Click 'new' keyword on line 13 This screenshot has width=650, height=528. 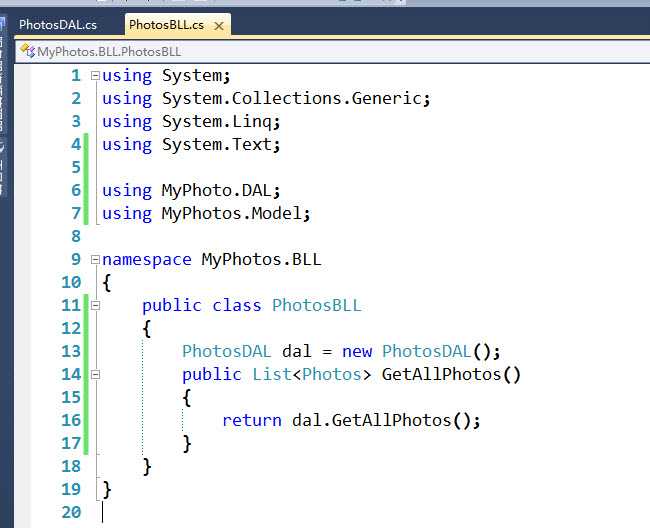[357, 352]
